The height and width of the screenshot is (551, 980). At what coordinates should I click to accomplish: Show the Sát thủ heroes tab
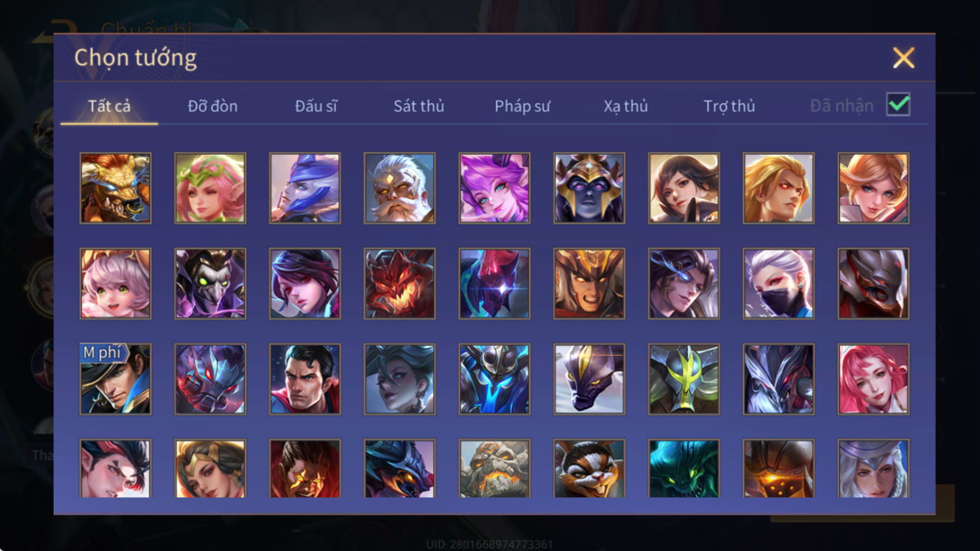click(x=419, y=106)
